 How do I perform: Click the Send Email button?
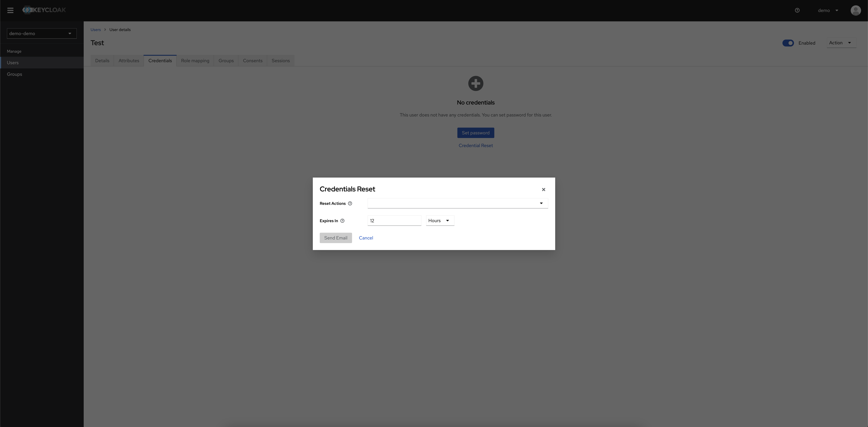tap(336, 238)
